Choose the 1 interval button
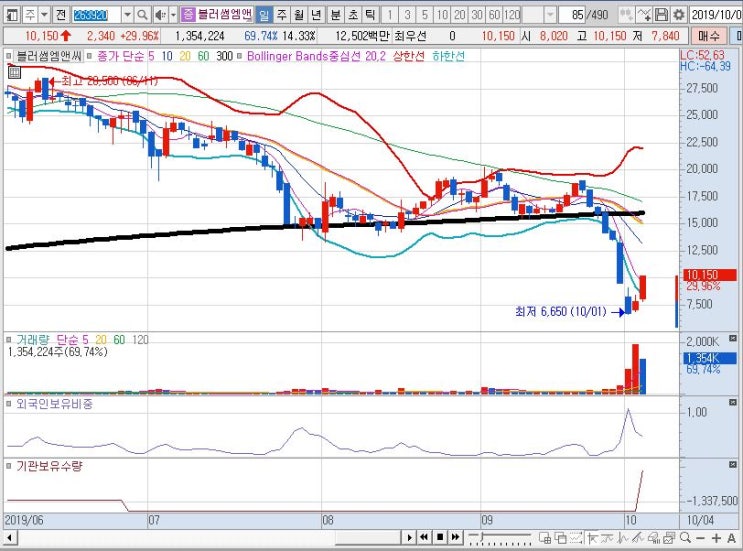Image resolution: width=743 pixels, height=551 pixels. [x=390, y=15]
